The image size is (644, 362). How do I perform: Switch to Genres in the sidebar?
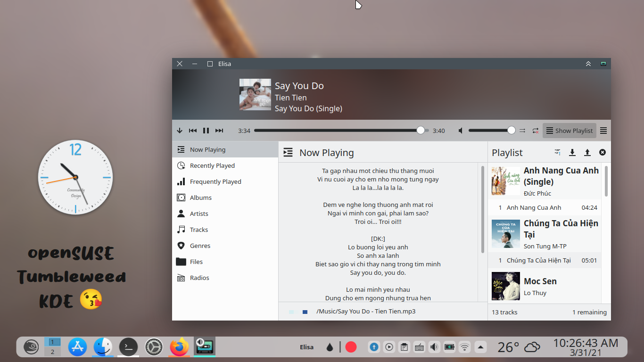[x=225, y=246]
